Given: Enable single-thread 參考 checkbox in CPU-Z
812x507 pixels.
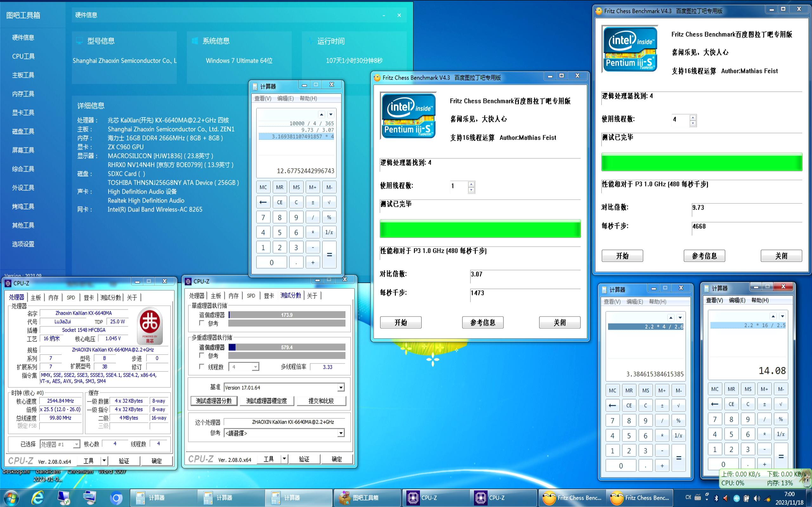Looking at the screenshot, I should click(x=202, y=323).
